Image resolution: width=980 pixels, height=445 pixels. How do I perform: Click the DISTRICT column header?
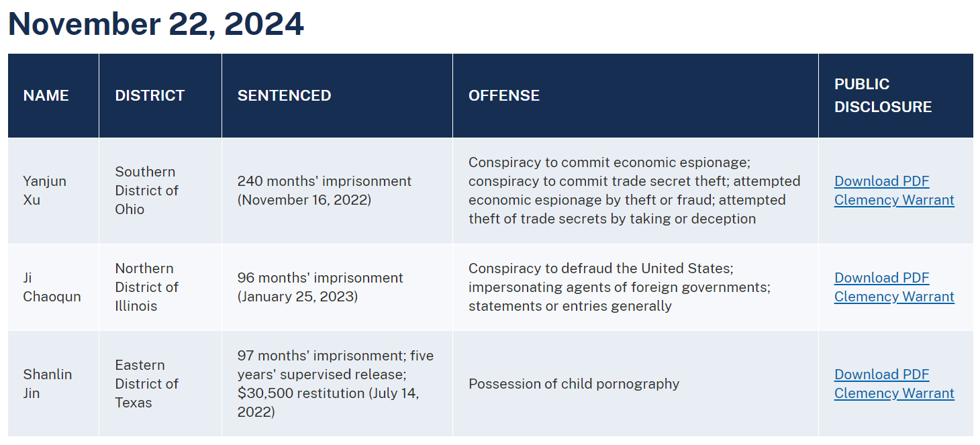[x=150, y=95]
